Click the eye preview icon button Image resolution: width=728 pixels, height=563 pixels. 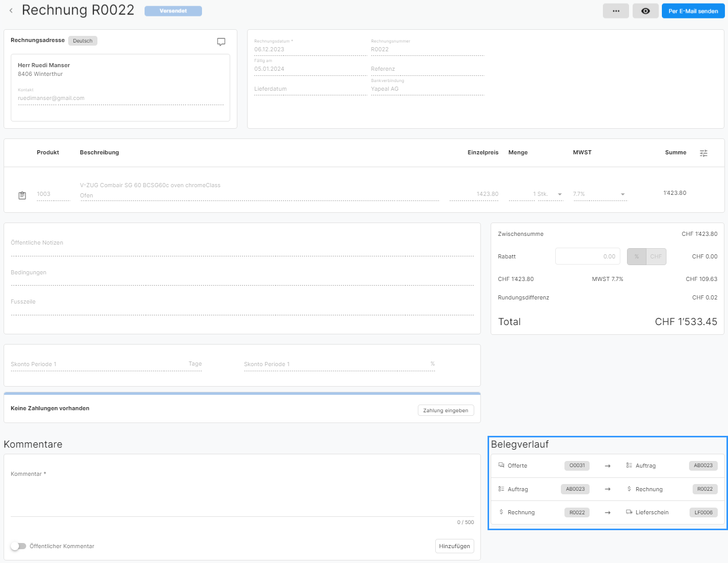pos(645,11)
